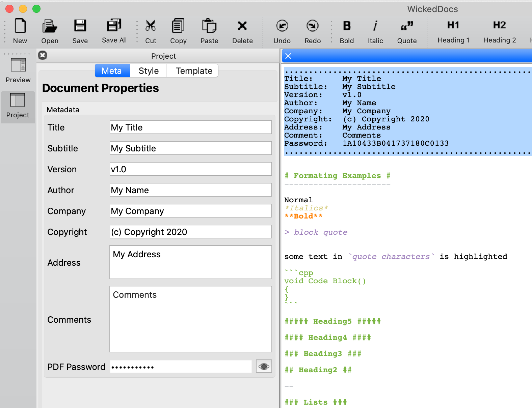Paste clipboard content using Paste icon
The image size is (532, 408).
tap(209, 26)
